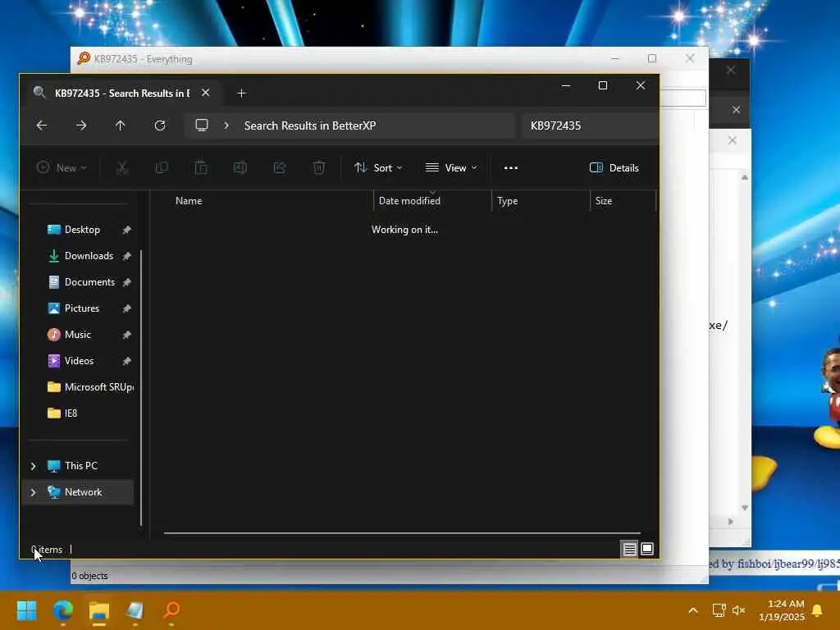The width and height of the screenshot is (840, 630).
Task: Click the Cut scissors icon
Action: coord(122,167)
